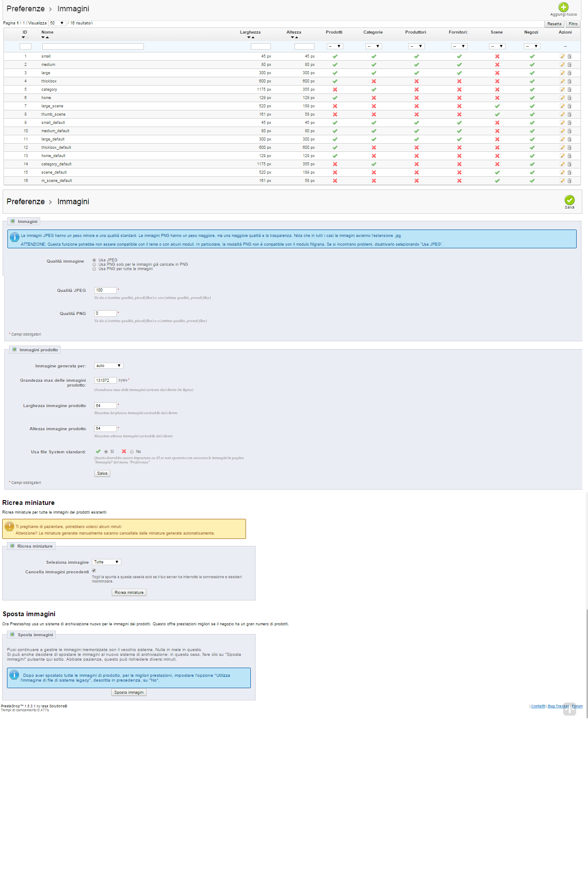588x871 pixels.
Task: Delete the 'category' image type row
Action: click(x=569, y=89)
